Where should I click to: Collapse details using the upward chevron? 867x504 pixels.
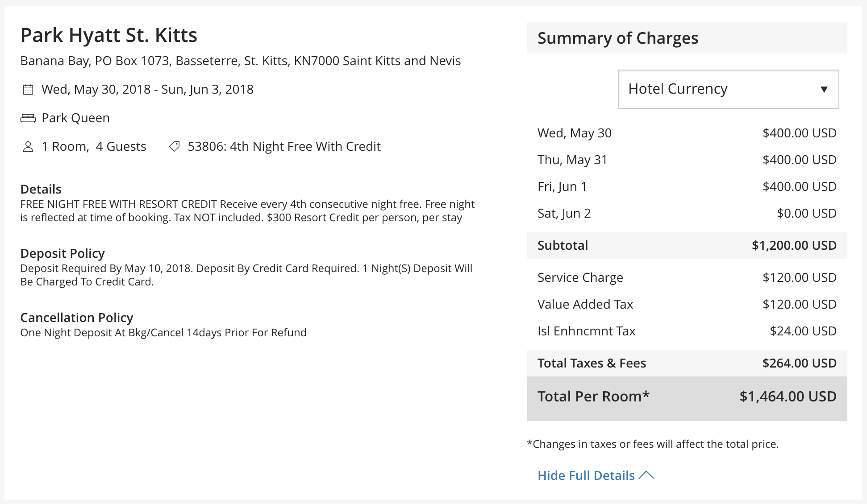(646, 475)
